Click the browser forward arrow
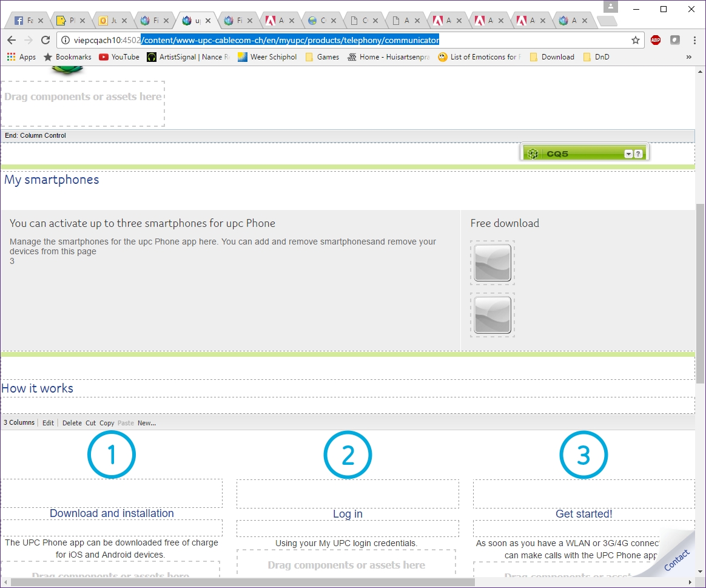This screenshot has height=588, width=706. tap(29, 40)
